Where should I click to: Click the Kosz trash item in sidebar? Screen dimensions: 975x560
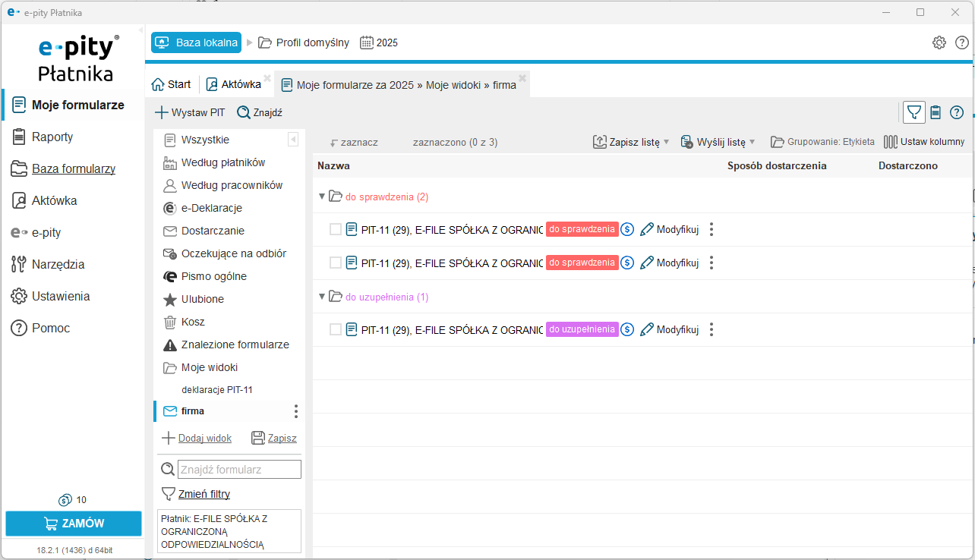point(193,322)
